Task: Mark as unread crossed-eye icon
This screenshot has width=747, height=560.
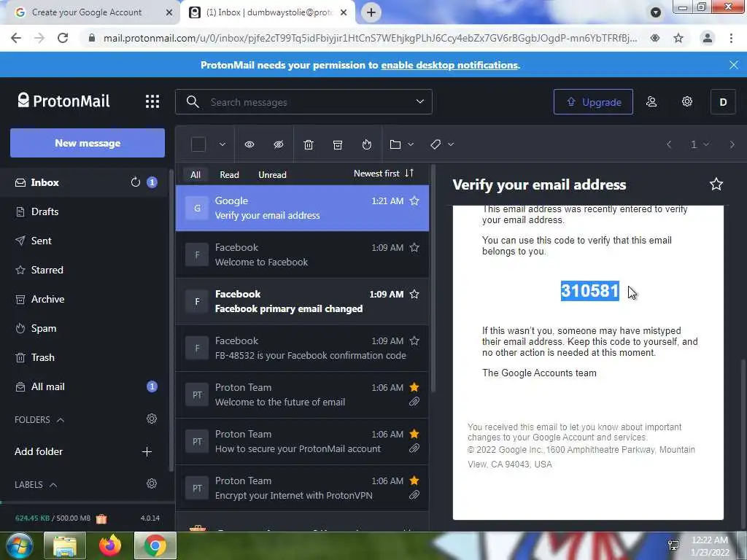Action: [279, 144]
